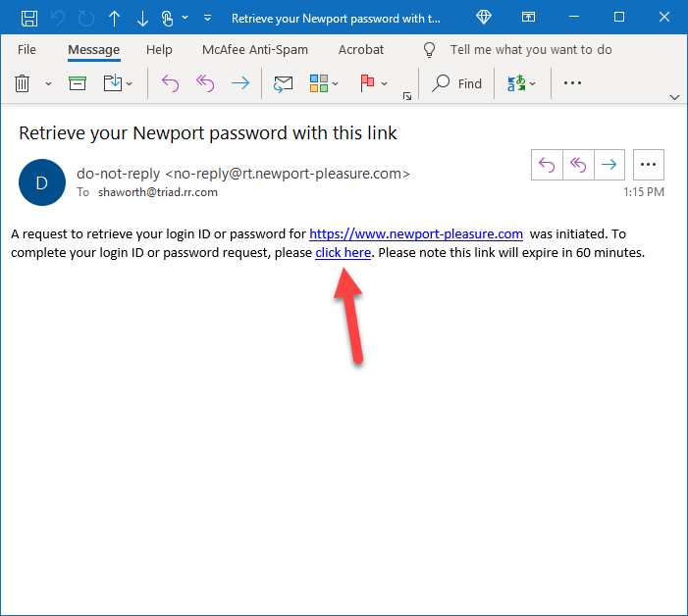Click the Save icon in title bar
The width and height of the screenshot is (688, 616).
click(x=29, y=19)
